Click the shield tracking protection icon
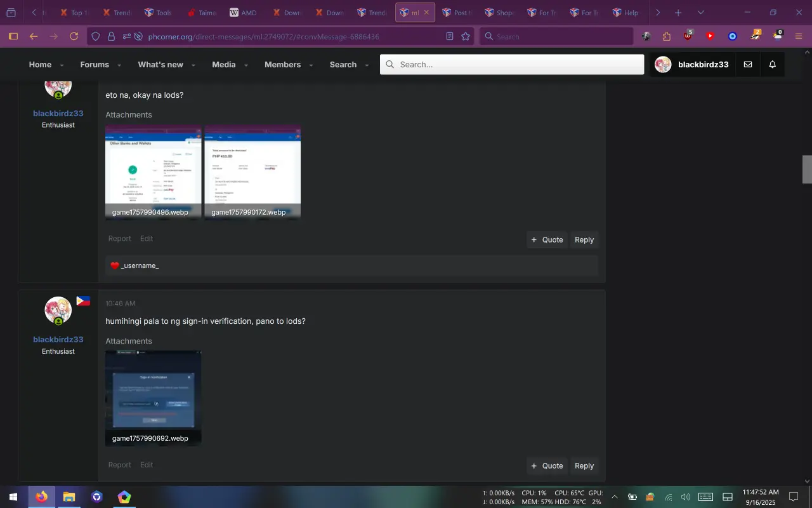The image size is (812, 508). tap(96, 36)
